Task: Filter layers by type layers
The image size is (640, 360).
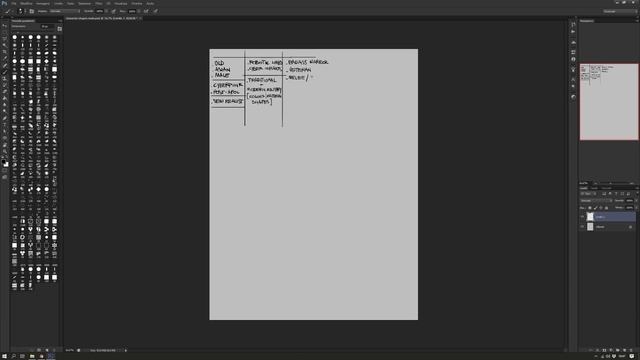Action: [616, 193]
